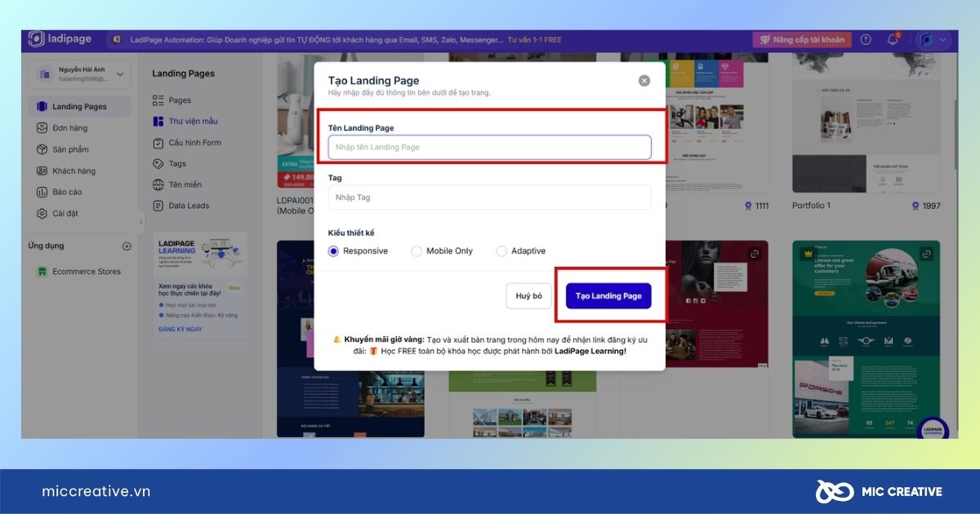Open the notifications bell icon
980x514 pixels.
pyautogui.click(x=892, y=40)
